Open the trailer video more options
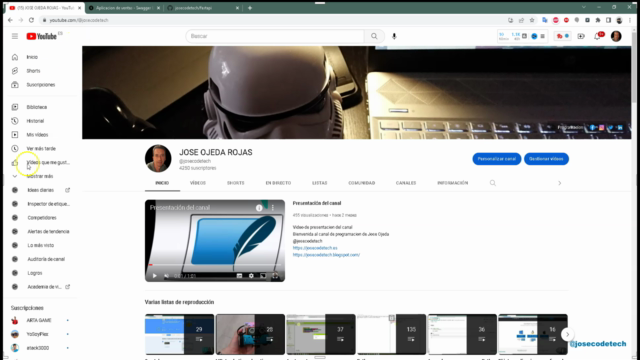Screen dimensions: 640x360 click(x=273, y=208)
